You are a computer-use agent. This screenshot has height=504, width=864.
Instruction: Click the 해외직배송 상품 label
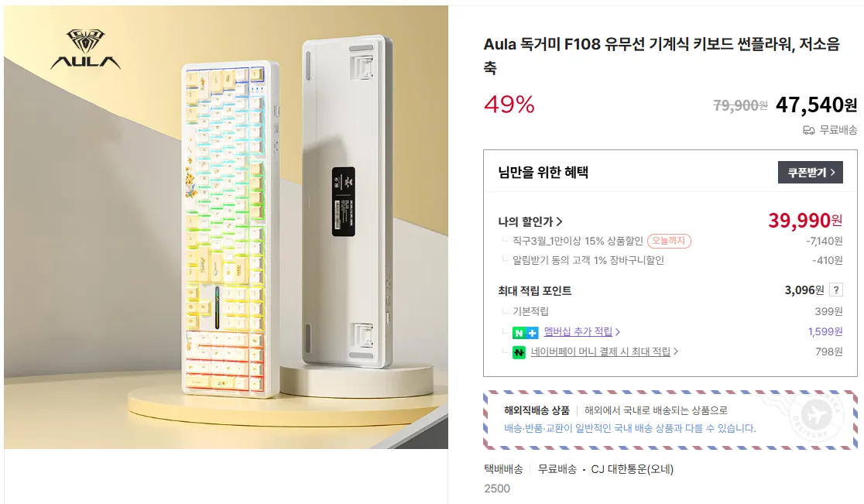coord(537,410)
